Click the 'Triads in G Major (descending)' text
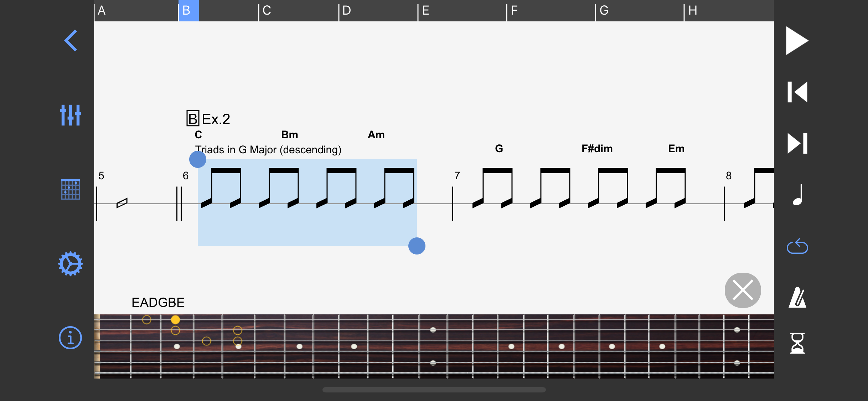 click(x=268, y=150)
